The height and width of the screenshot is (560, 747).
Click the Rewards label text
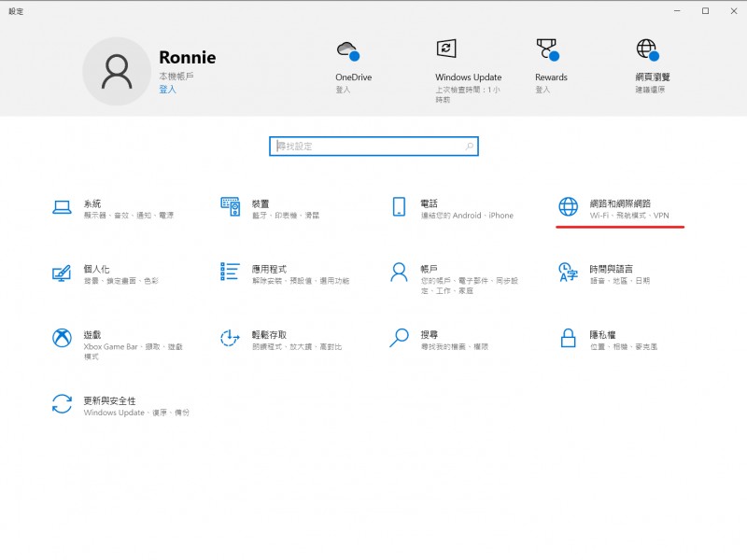pos(551,77)
